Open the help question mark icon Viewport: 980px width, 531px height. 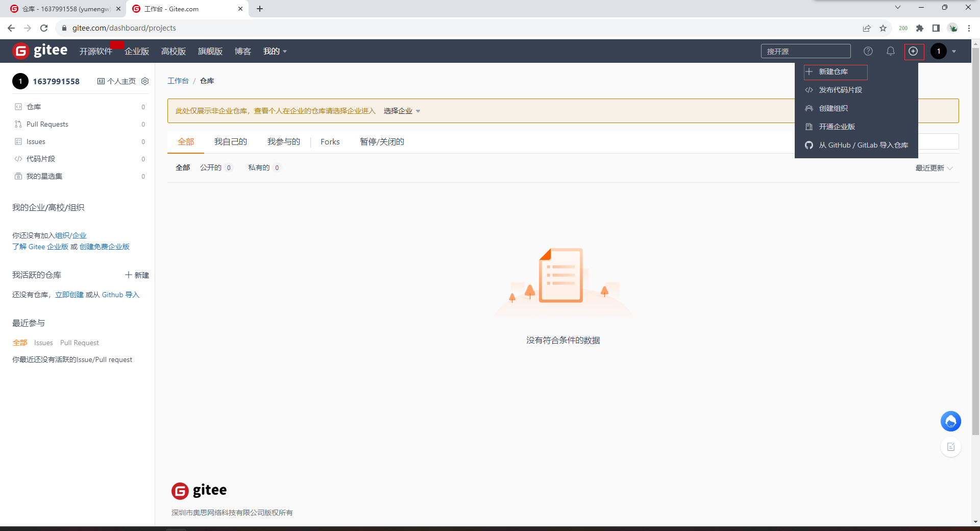tap(868, 51)
